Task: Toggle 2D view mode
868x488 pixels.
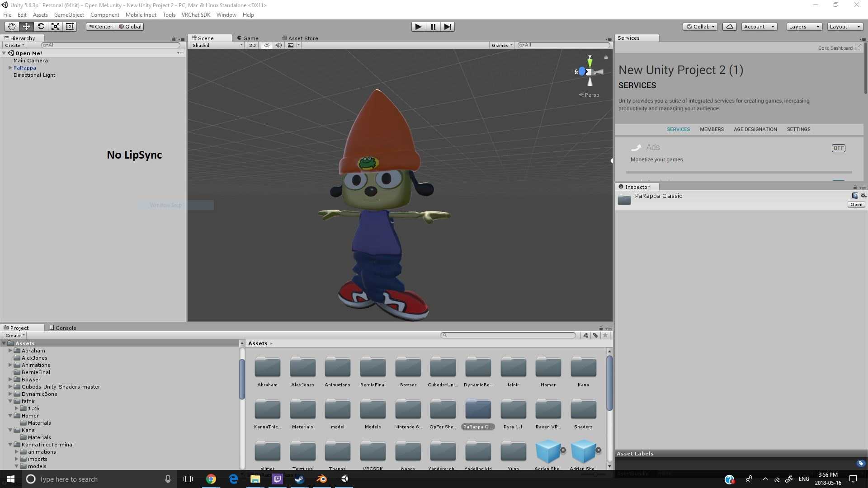Action: (x=252, y=45)
